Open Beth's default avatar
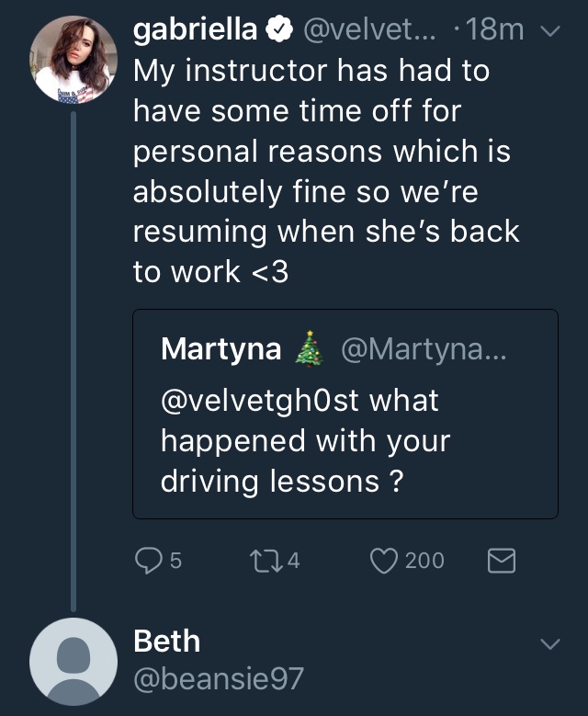This screenshot has height=716, width=588. (x=74, y=662)
